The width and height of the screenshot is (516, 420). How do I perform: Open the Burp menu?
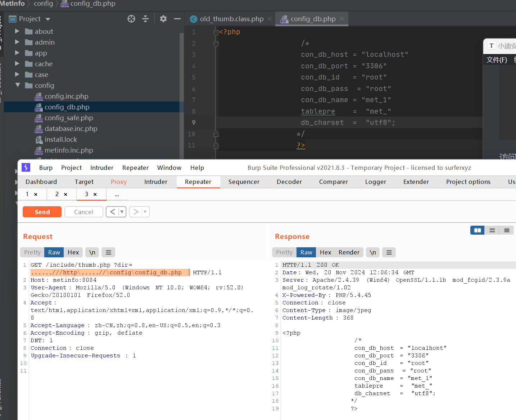[46, 168]
